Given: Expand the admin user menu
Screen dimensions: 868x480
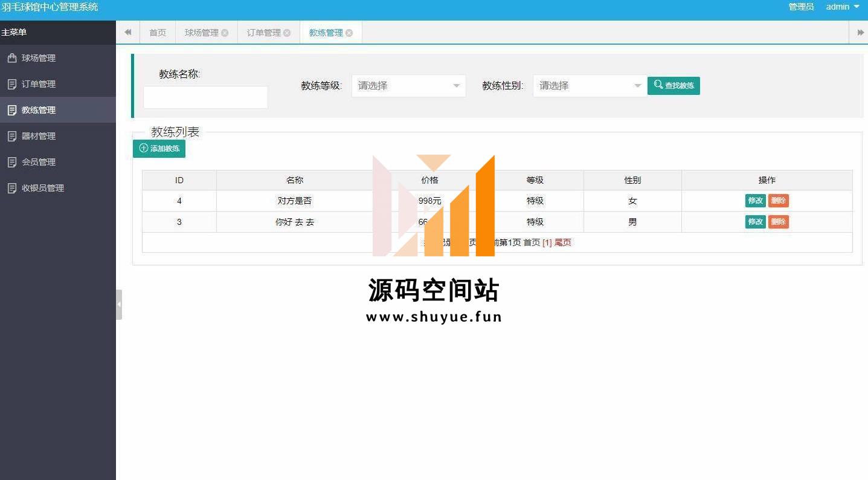Looking at the screenshot, I should 842,7.
